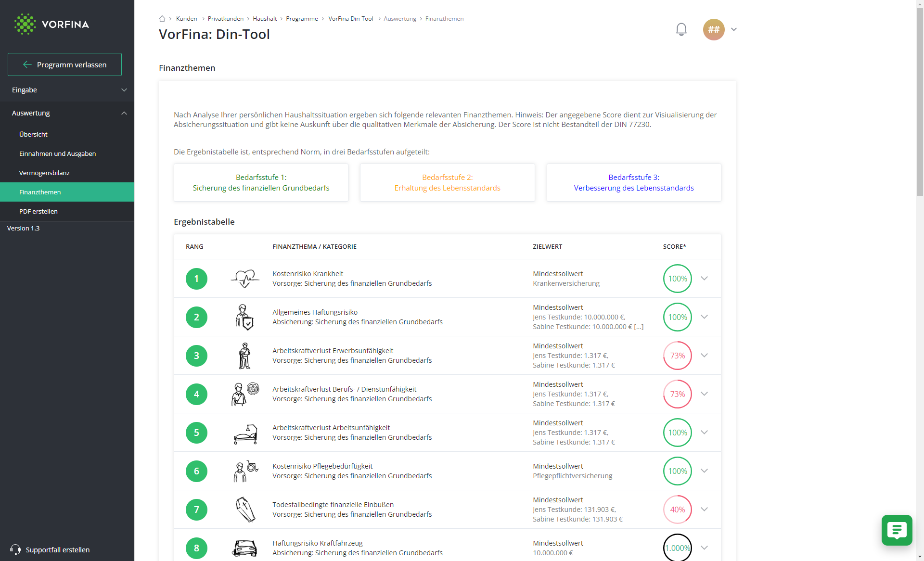The width and height of the screenshot is (924, 561).
Task: Click Bedarfsstufe 2 card
Action: click(x=447, y=183)
